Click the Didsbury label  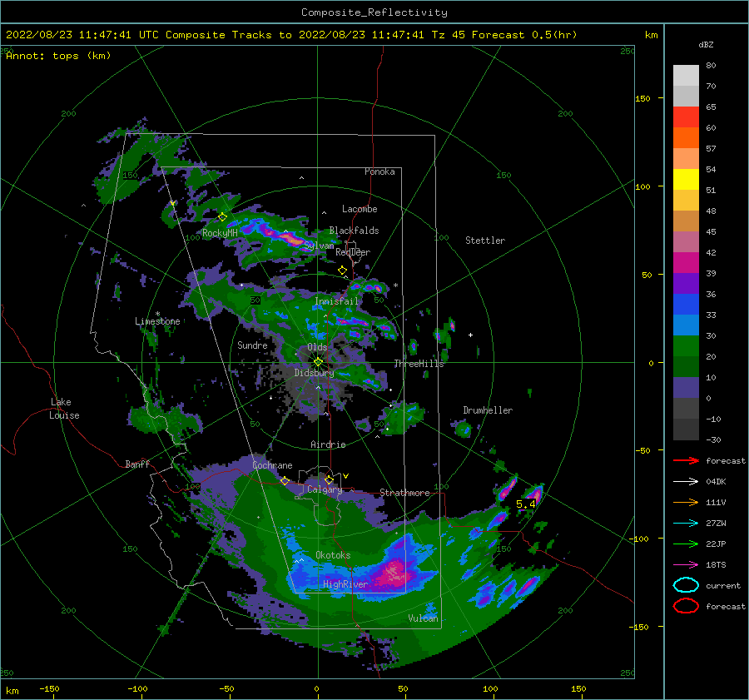click(314, 373)
